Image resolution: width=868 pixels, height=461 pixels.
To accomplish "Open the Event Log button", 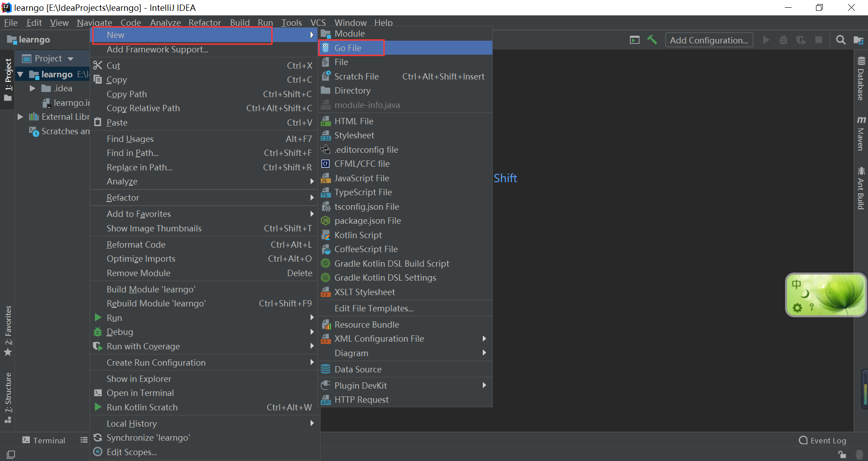I will point(823,441).
